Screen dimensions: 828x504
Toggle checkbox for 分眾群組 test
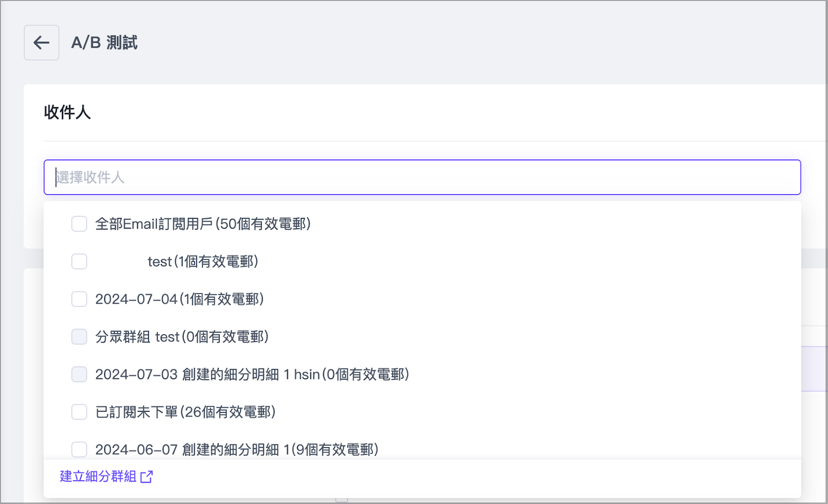point(79,337)
